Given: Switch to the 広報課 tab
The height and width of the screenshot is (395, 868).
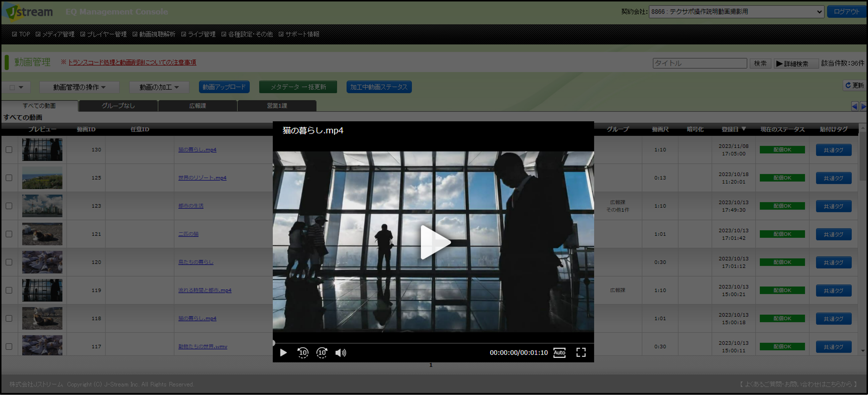Looking at the screenshot, I should tap(197, 106).
